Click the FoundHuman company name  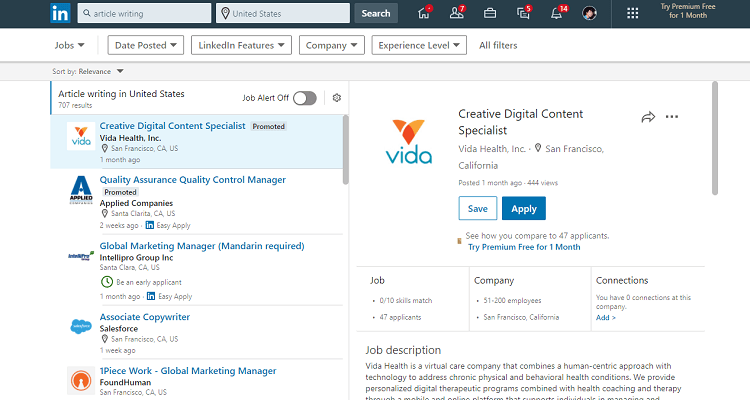pyautogui.click(x=125, y=382)
